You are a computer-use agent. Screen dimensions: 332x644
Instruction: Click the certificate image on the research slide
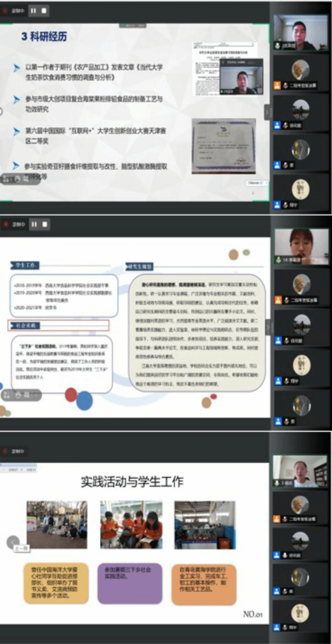tap(223, 146)
